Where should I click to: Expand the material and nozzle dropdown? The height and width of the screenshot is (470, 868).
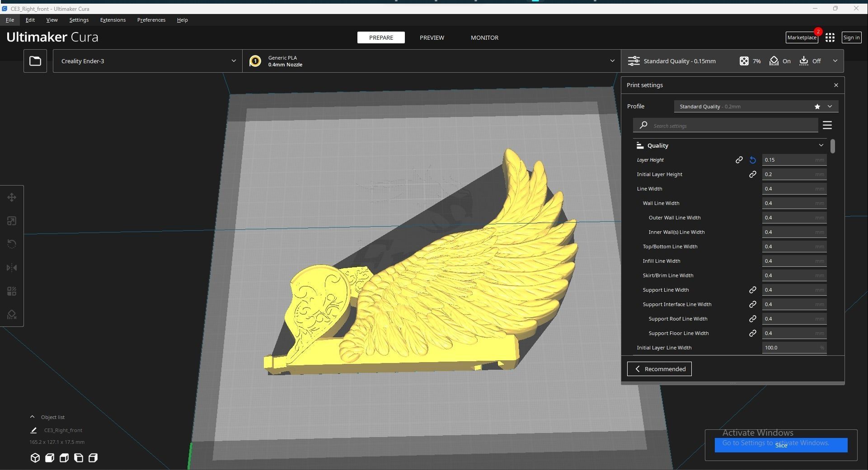[x=432, y=61]
